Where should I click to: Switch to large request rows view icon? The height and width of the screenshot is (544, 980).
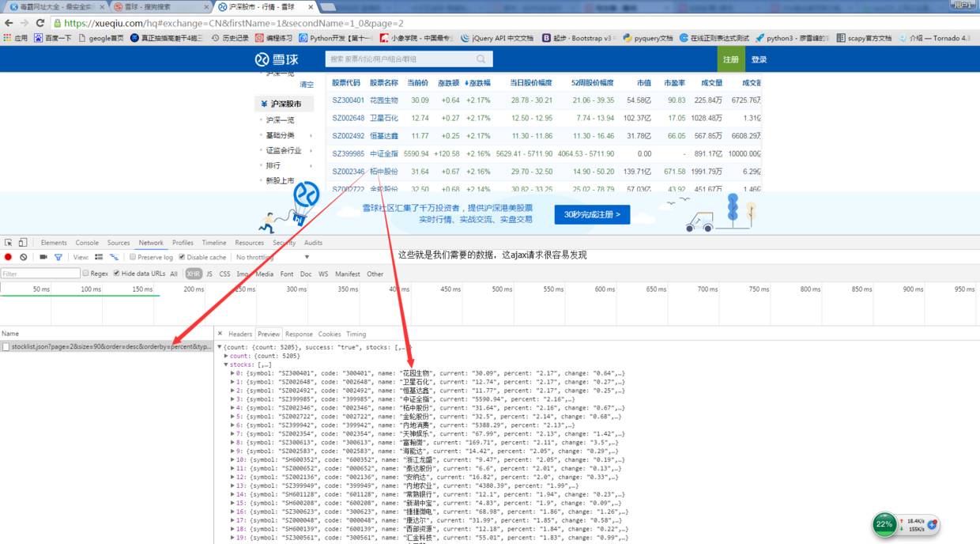[x=99, y=257]
